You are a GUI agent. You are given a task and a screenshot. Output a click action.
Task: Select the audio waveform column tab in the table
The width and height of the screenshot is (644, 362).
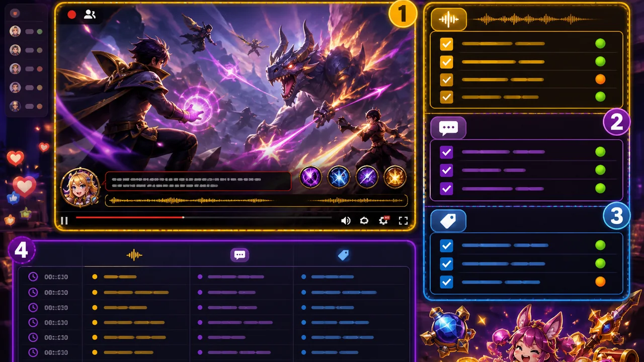(134, 255)
